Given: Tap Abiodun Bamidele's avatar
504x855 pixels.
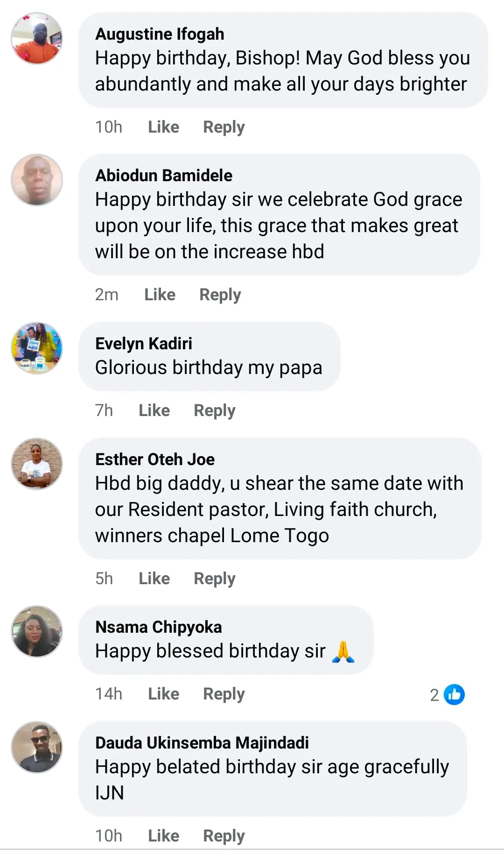Looking at the screenshot, I should point(37,180).
